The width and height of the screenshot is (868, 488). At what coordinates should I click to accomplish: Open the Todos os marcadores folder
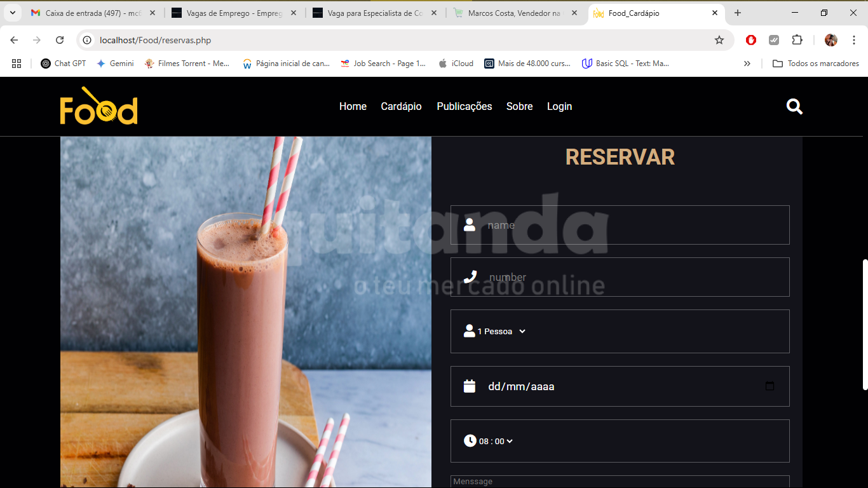[x=816, y=64]
